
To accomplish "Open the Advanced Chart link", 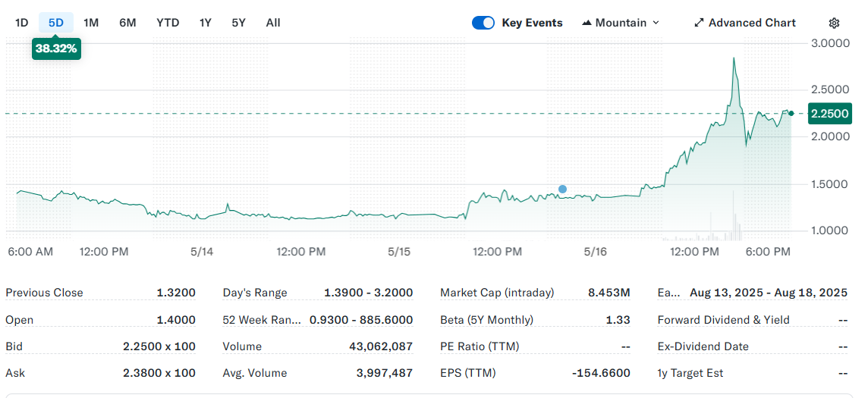I will pos(751,23).
